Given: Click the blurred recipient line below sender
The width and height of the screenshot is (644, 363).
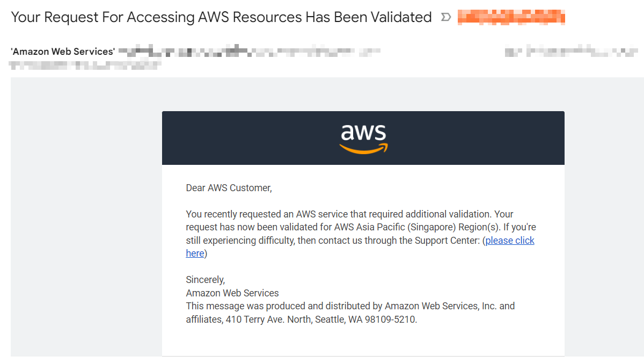Looking at the screenshot, I should click(85, 65).
